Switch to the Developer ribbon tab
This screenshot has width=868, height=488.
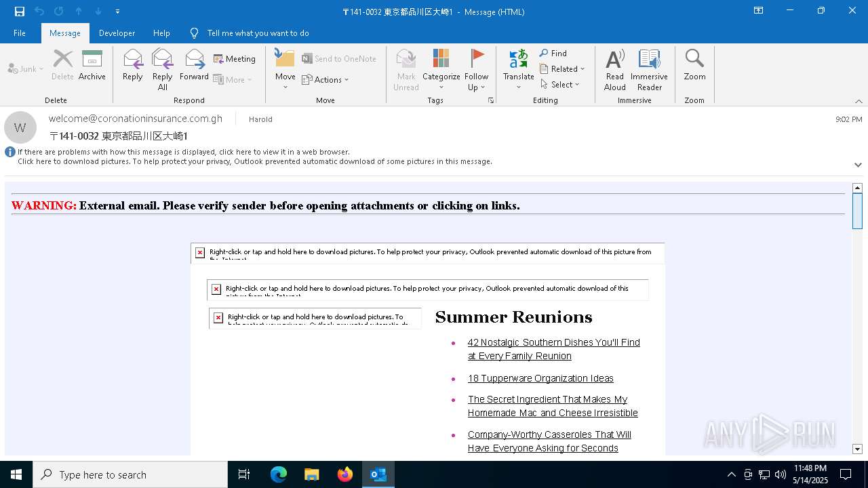[x=117, y=33]
